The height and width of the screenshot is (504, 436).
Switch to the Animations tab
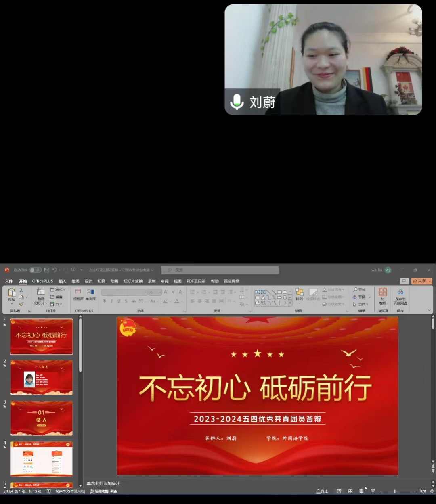pyautogui.click(x=114, y=281)
